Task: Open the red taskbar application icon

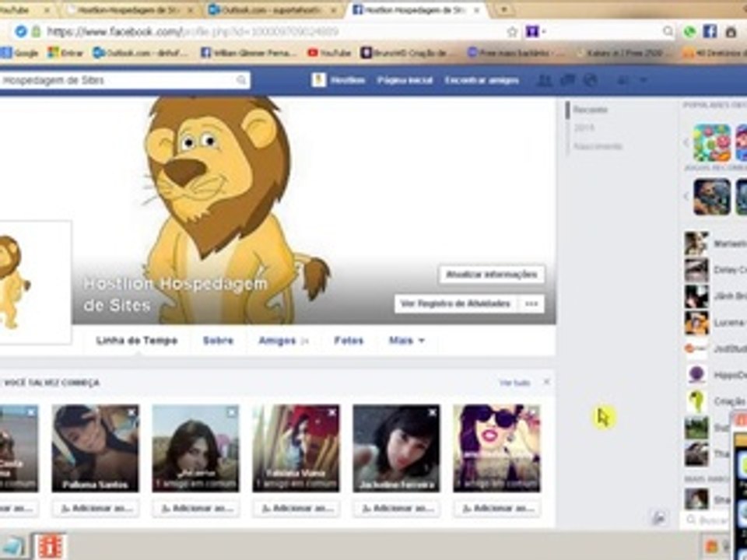Action: [51, 546]
